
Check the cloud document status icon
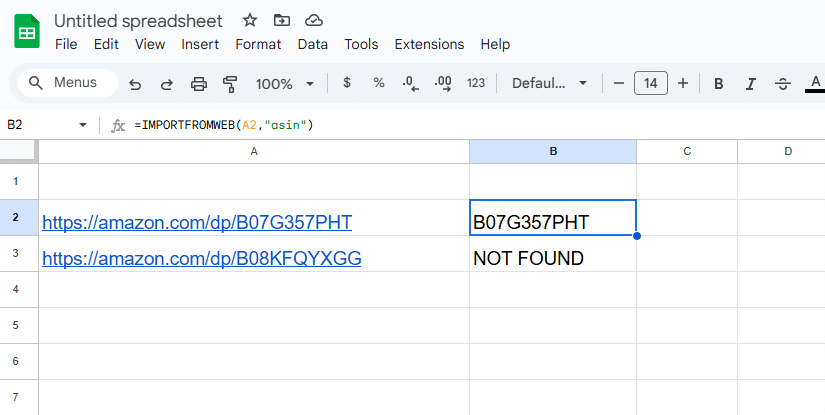[x=314, y=20]
